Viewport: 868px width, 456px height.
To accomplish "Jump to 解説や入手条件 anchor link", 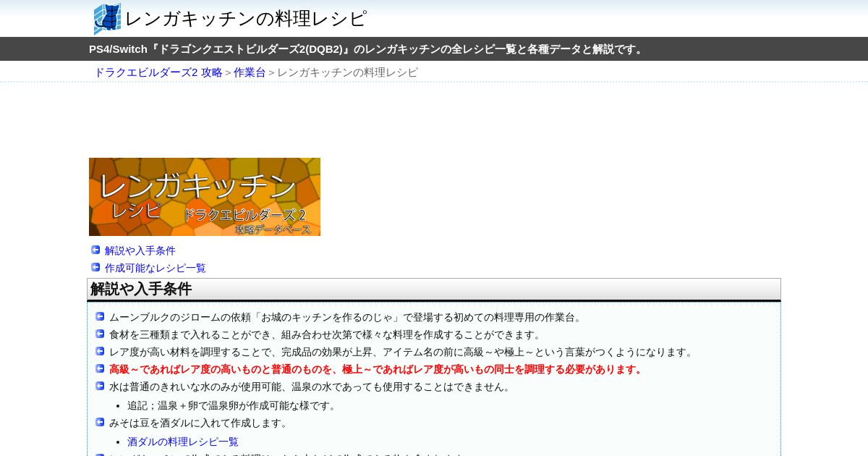I will [140, 250].
